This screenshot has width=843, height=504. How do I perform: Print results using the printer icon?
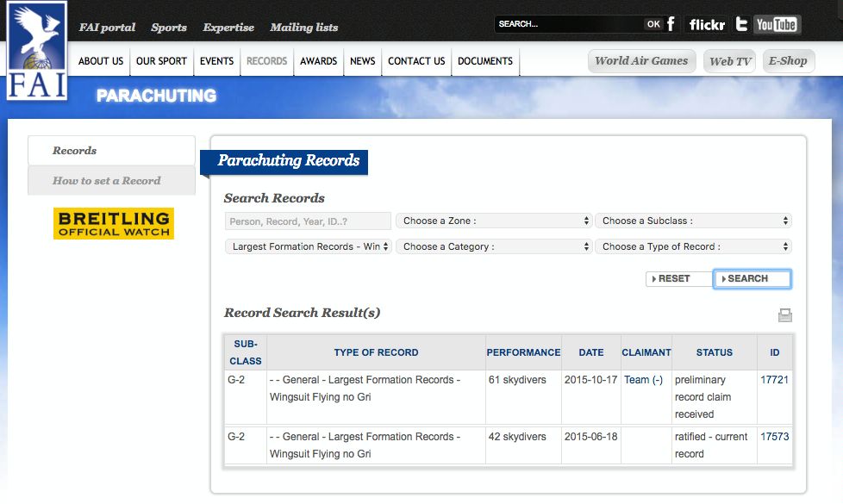(785, 315)
